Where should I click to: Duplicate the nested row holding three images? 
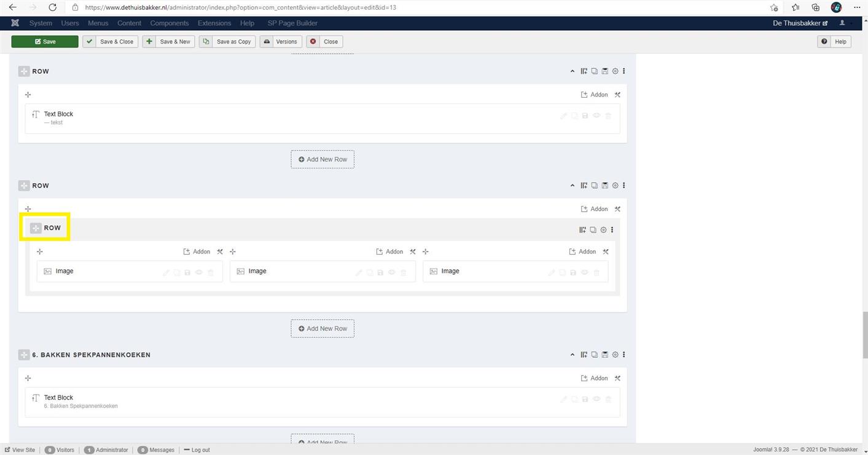(x=593, y=230)
